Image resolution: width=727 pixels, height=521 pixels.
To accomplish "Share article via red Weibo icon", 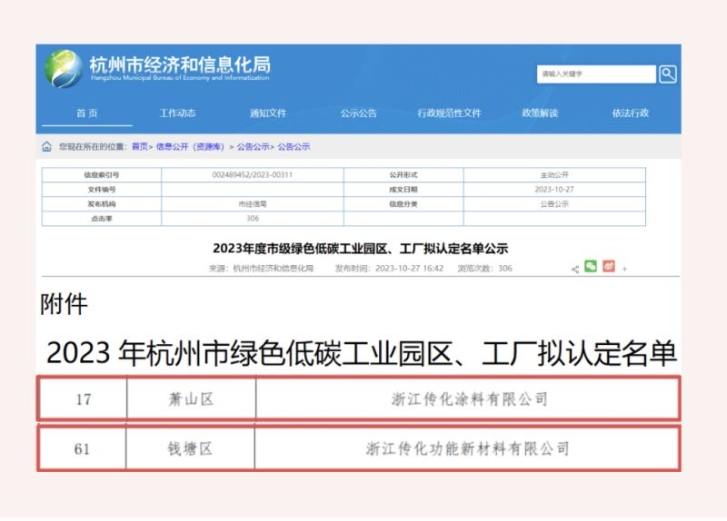I will pos(609,267).
